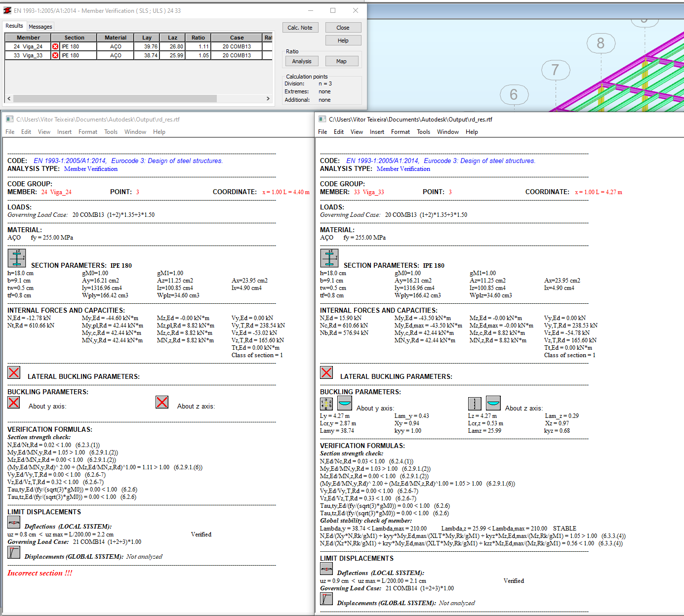This screenshot has width=684, height=616.
Task: Click the red X status icon on the Viga_24 row
Action: click(55, 45)
